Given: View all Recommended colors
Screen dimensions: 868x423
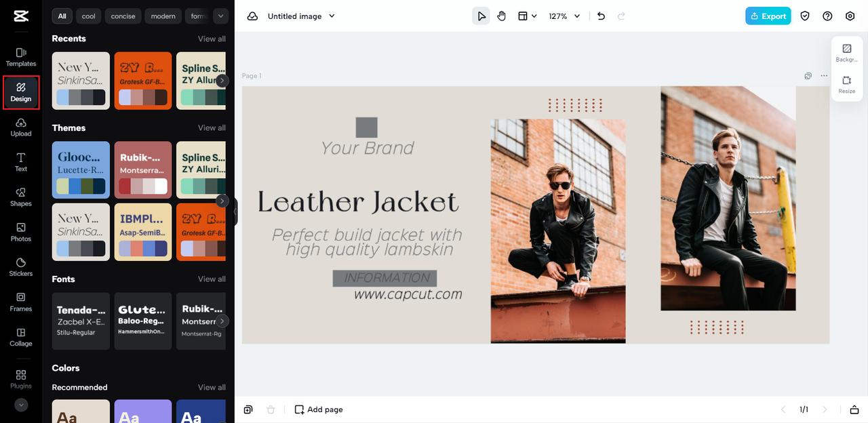Looking at the screenshot, I should 212,387.
